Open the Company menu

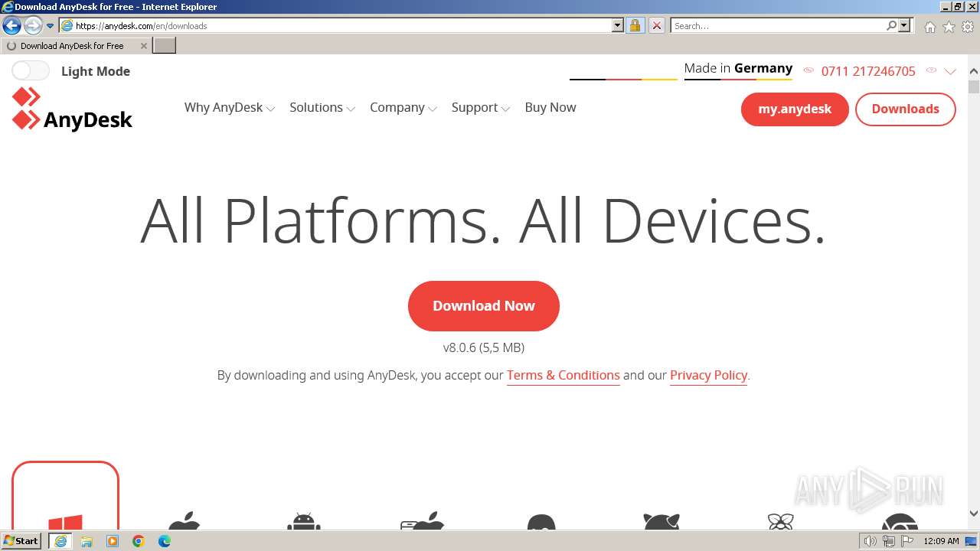(x=403, y=108)
